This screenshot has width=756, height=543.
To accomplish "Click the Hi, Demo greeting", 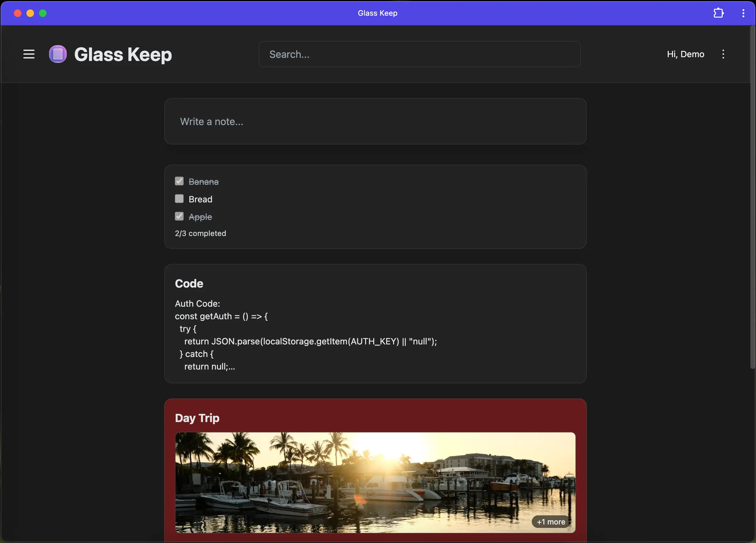I will [685, 54].
